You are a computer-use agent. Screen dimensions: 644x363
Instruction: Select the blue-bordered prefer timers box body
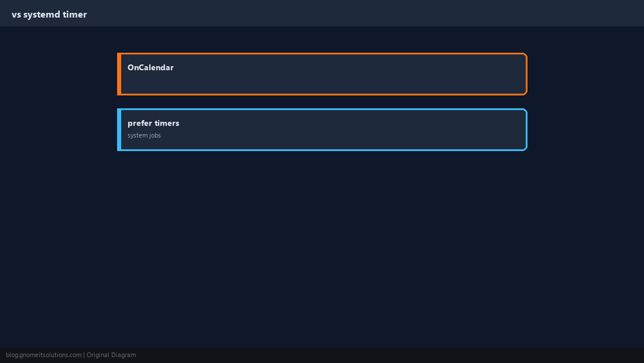322,130
